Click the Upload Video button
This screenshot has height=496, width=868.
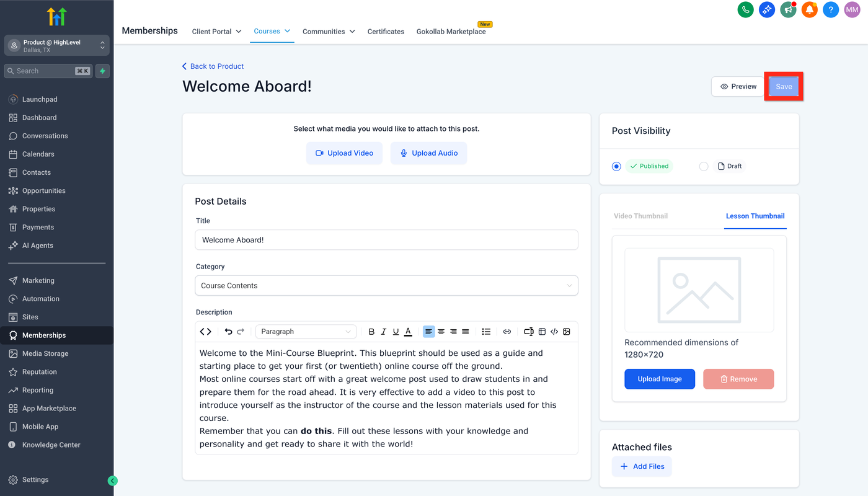(x=344, y=153)
